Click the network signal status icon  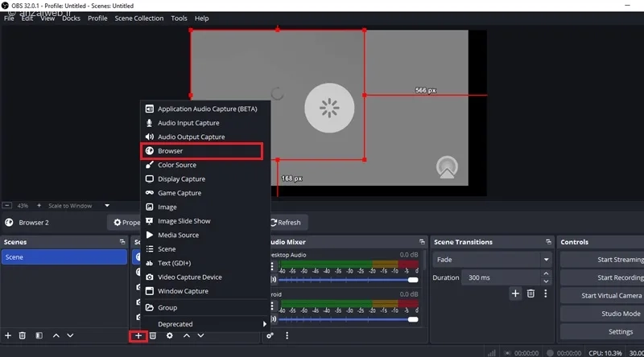point(492,353)
